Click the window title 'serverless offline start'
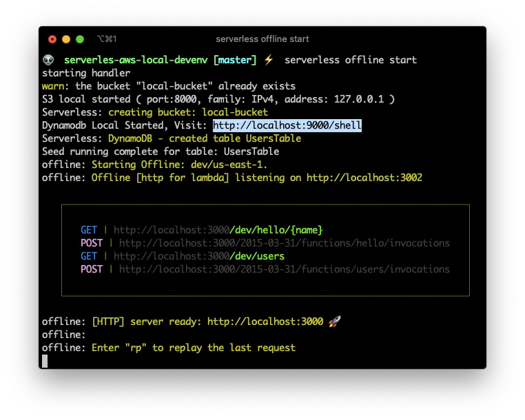Screen dimensions: 525x420 [262, 39]
